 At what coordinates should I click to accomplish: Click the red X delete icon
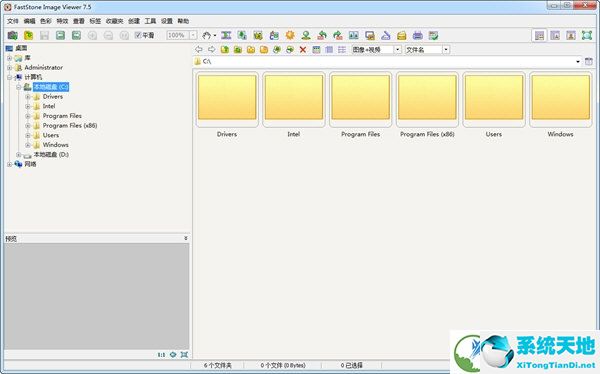303,49
